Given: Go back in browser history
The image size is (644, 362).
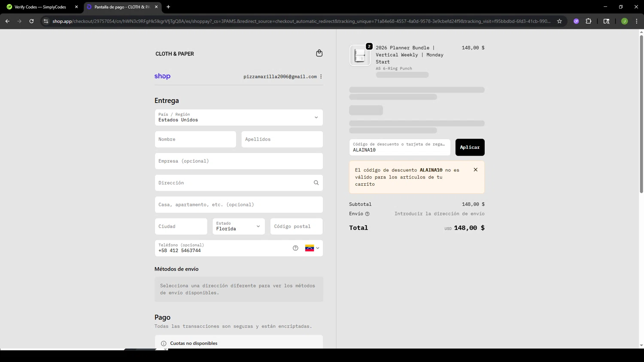Looking at the screenshot, I should (x=7, y=21).
